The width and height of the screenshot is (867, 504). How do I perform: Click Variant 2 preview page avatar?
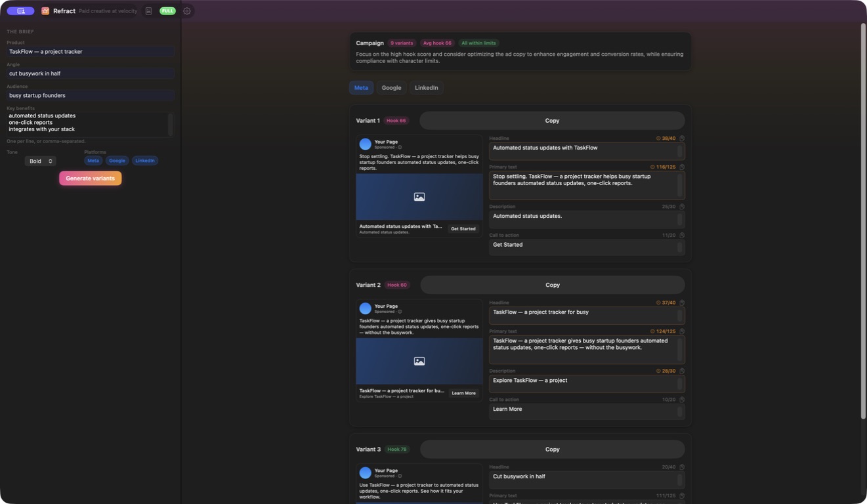(x=366, y=308)
